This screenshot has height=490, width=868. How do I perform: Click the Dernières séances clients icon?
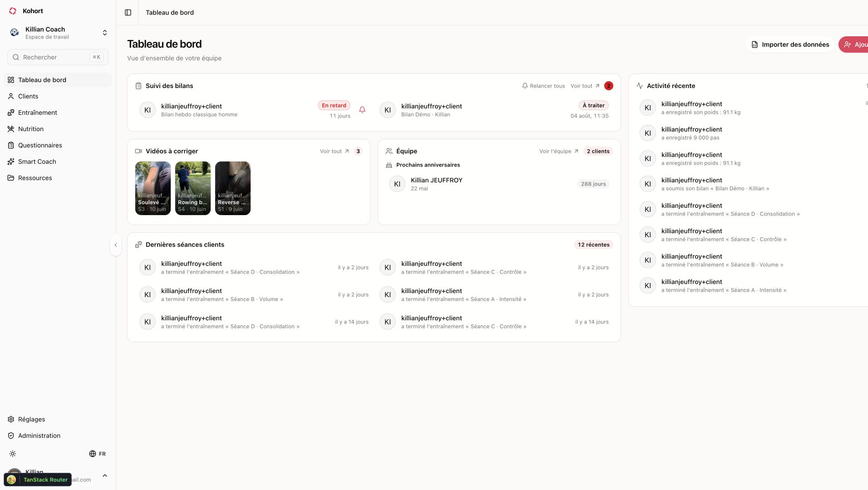(x=138, y=245)
